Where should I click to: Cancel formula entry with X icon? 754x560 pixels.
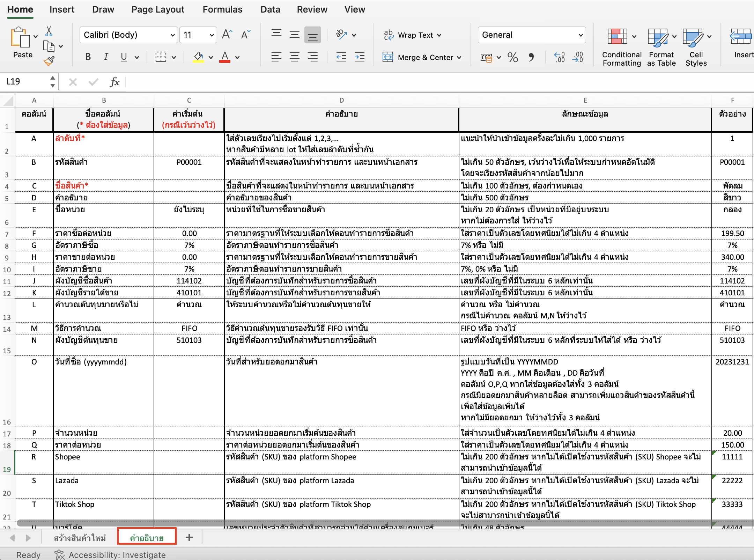(x=73, y=82)
